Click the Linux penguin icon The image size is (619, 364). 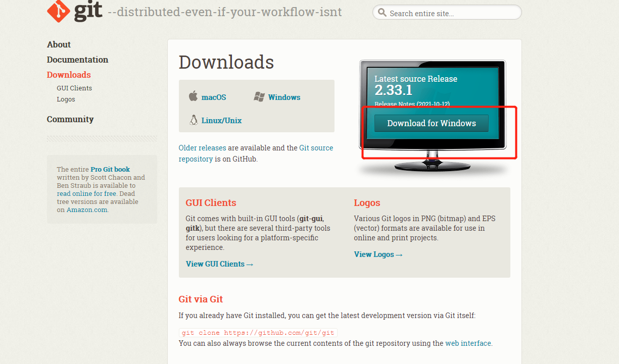tap(193, 120)
